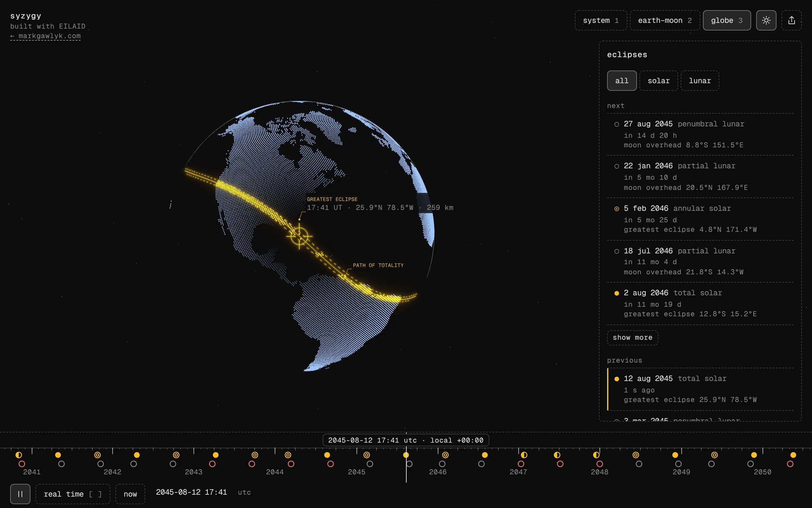Click the utc timezone label in the bottom bar
Image resolution: width=812 pixels, height=508 pixels.
244,492
